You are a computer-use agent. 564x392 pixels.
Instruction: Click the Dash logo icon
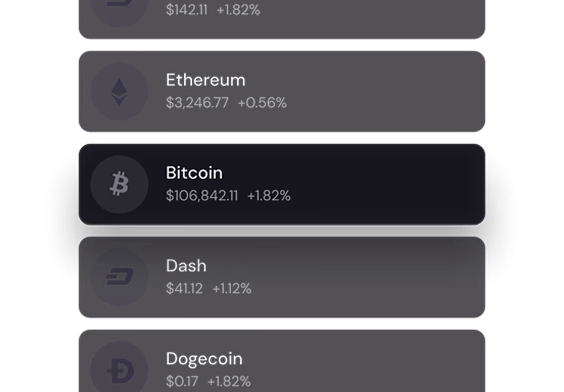[x=119, y=277]
